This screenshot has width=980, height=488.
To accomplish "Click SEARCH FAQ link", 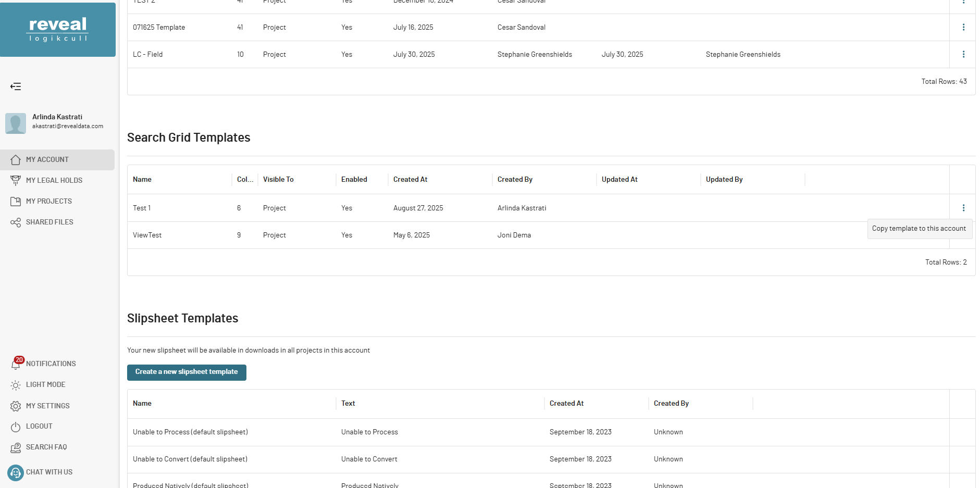I will pyautogui.click(x=46, y=447).
